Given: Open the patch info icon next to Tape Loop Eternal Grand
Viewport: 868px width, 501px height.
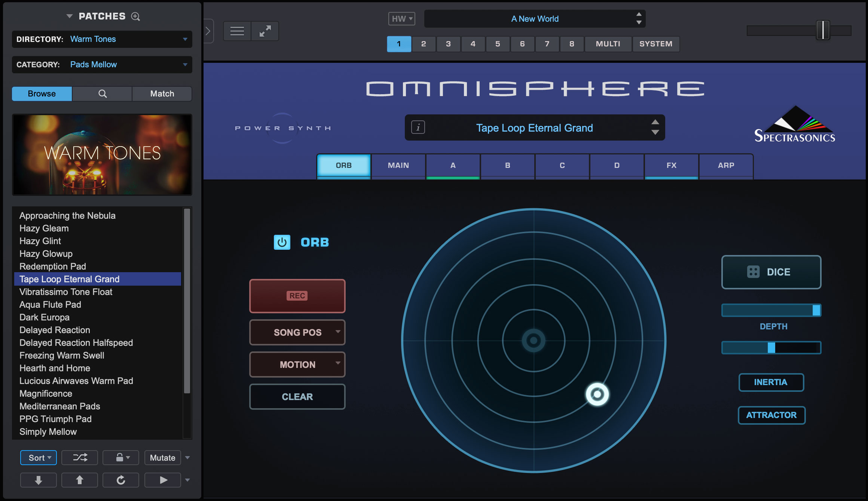Looking at the screenshot, I should click(418, 127).
